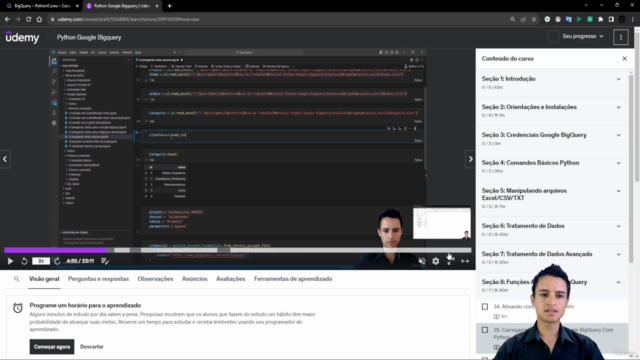Close the Python Google Bigquery browser tab

pyautogui.click(x=157, y=6)
